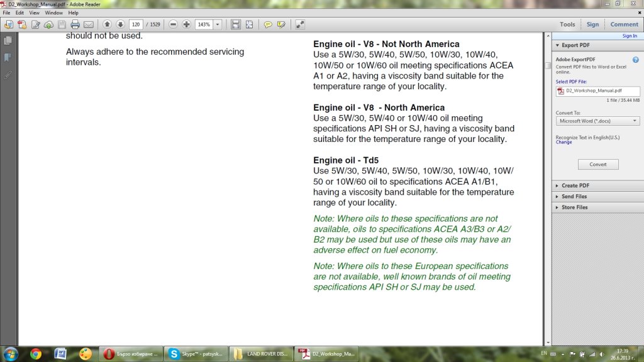Open the Tools pane
The height and width of the screenshot is (362, 644).
[567, 25]
